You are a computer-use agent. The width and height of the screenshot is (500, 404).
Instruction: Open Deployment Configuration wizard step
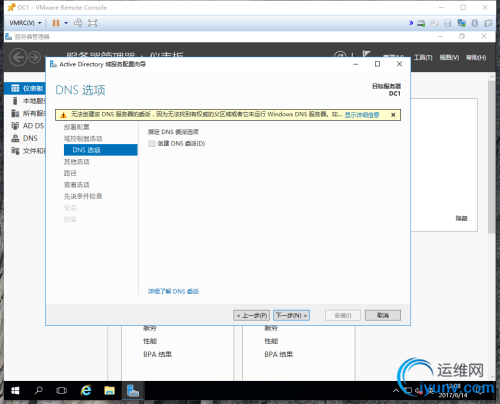click(x=77, y=127)
